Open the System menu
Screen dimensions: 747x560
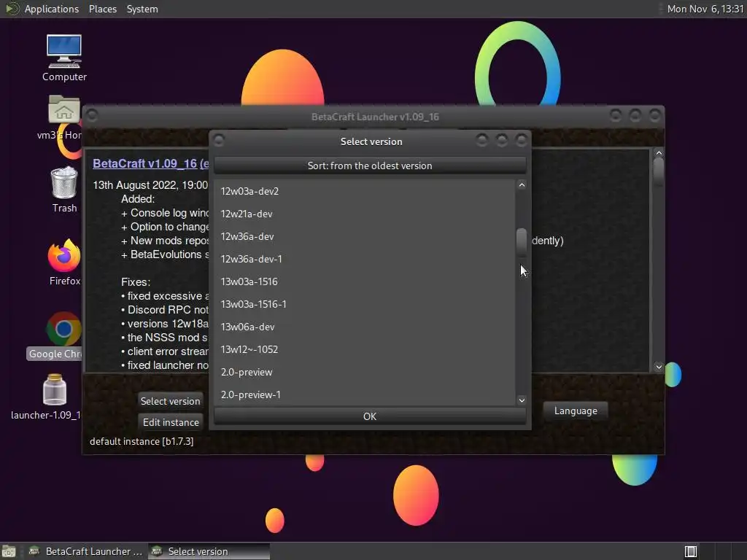(x=142, y=9)
